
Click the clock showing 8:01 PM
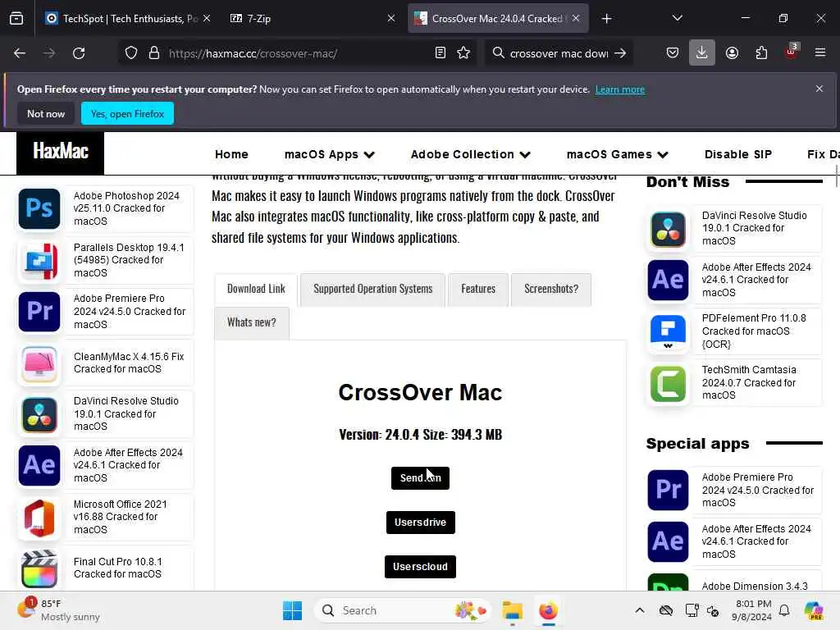(x=753, y=610)
